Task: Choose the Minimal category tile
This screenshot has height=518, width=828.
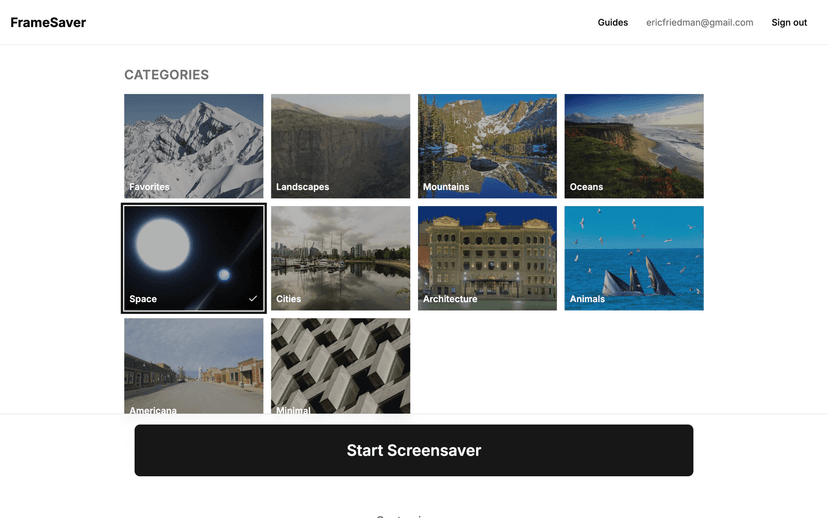Action: [x=340, y=365]
